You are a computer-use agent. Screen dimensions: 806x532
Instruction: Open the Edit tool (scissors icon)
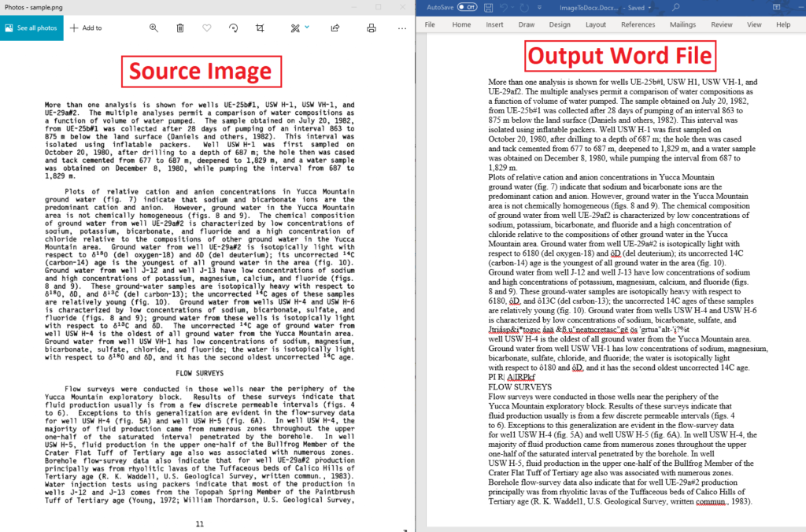point(294,27)
